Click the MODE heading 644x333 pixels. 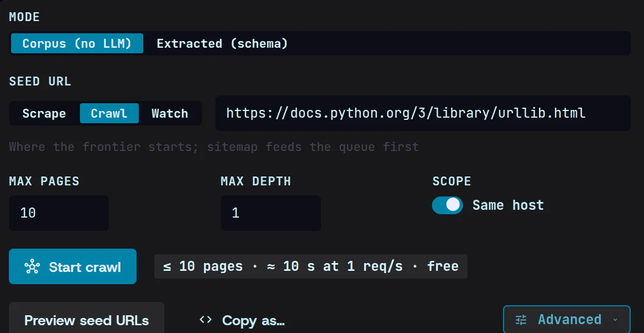pyautogui.click(x=24, y=17)
